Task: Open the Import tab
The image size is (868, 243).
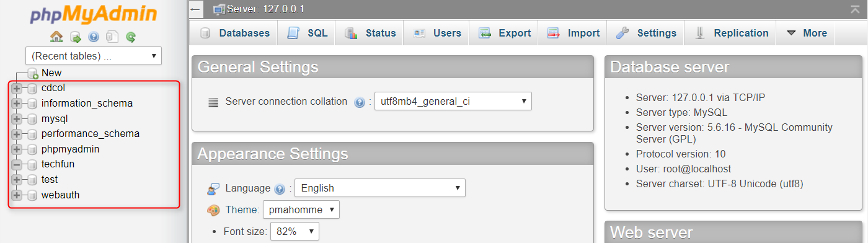Action: click(x=573, y=33)
